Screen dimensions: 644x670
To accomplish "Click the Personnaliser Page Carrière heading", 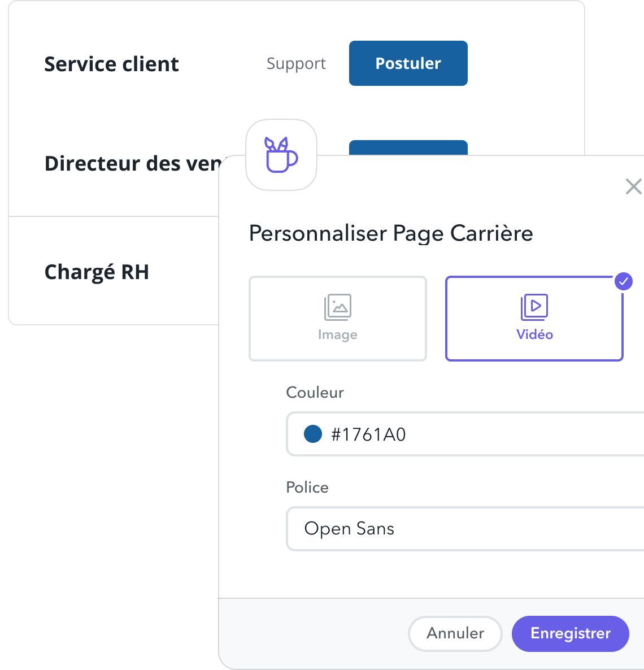I will (391, 233).
